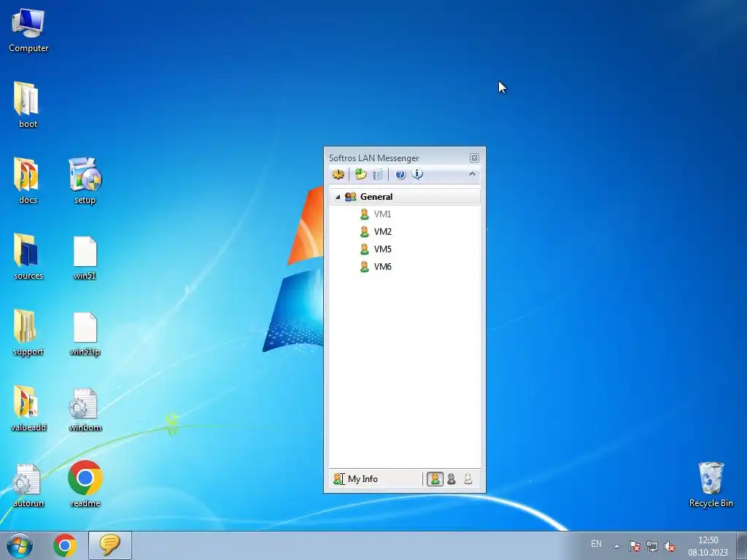Click the muted volume tray icon
Screen dimensions: 747x560
[670, 546]
